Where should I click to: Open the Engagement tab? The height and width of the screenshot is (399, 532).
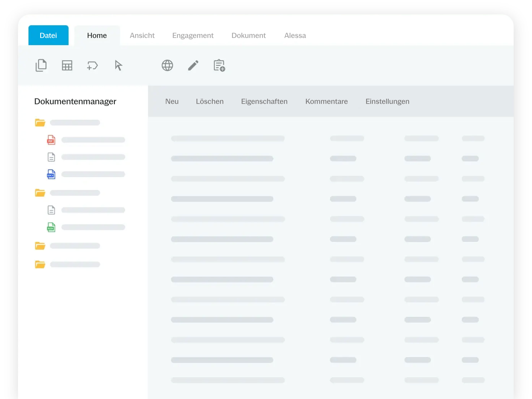pos(193,35)
